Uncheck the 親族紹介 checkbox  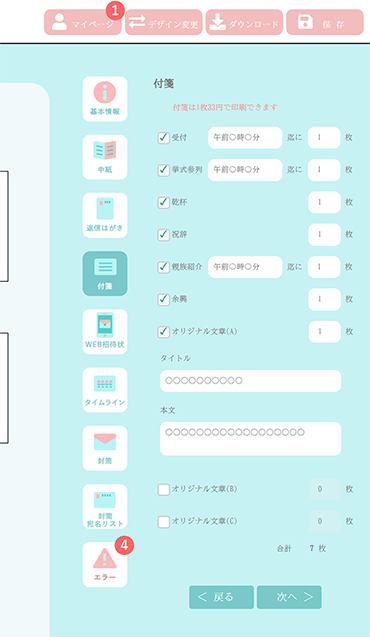click(164, 267)
